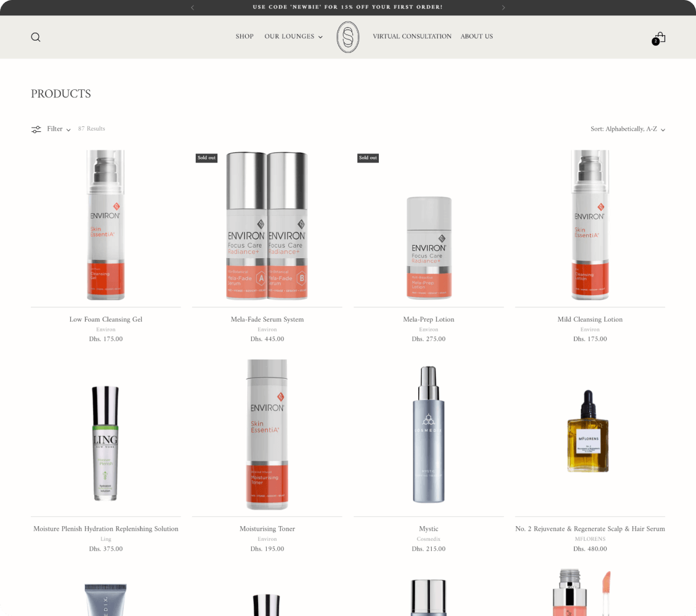
Task: Select the Ling Moisture Plenish bottle image
Action: point(106,442)
